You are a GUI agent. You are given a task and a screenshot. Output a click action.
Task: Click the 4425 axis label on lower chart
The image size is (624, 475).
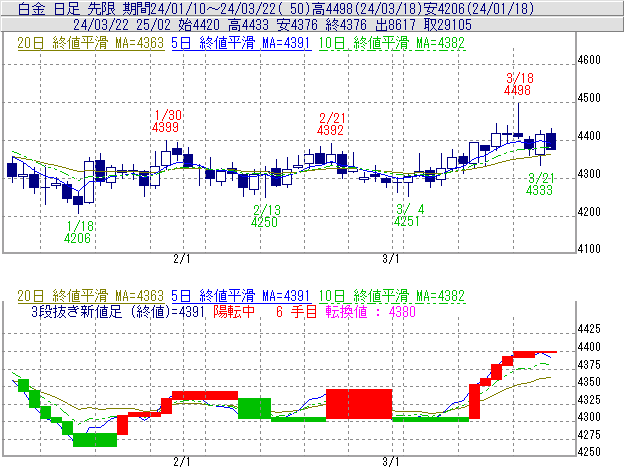pos(589,329)
